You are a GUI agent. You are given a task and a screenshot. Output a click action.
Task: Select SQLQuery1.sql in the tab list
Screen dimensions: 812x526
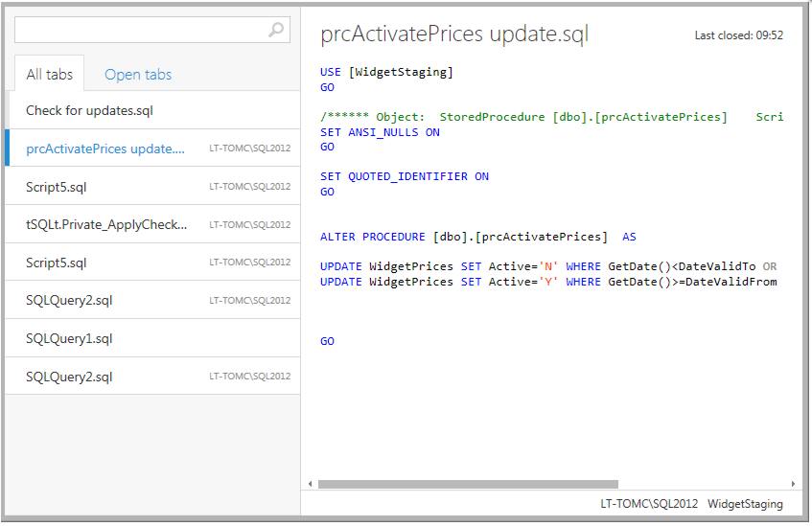152,338
